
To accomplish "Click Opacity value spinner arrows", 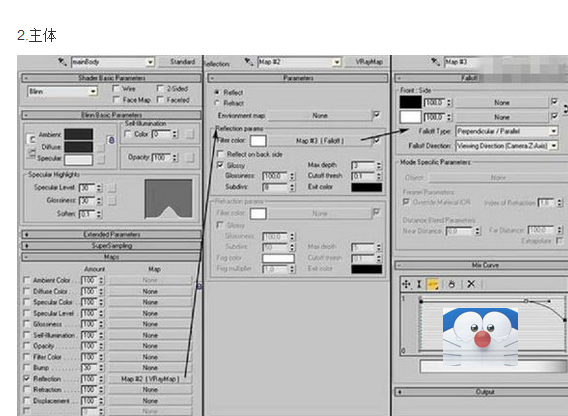I will click(x=175, y=158).
